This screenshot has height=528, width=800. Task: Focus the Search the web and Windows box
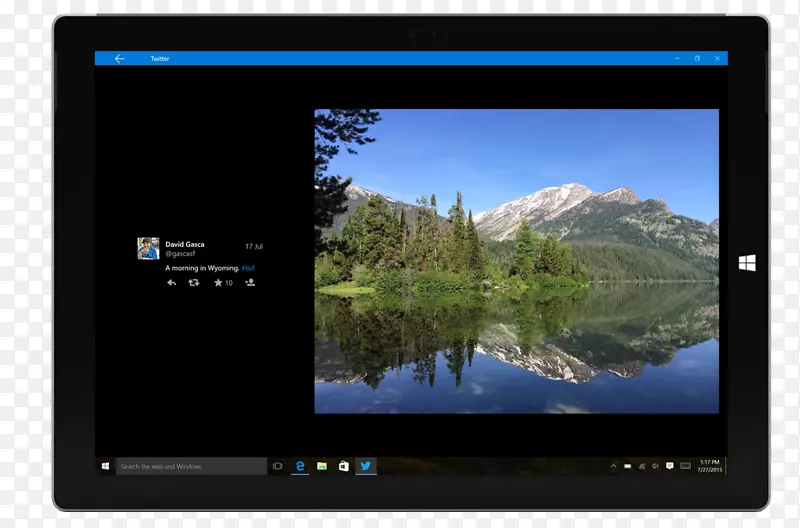pyautogui.click(x=191, y=466)
